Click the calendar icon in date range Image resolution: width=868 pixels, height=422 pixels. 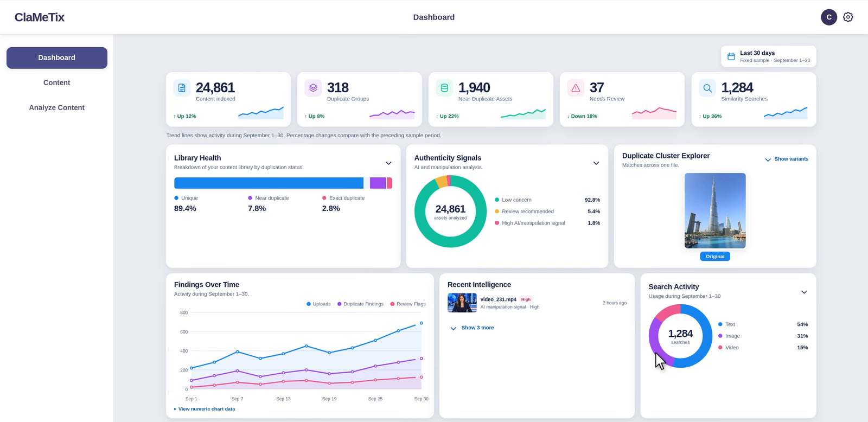click(731, 56)
